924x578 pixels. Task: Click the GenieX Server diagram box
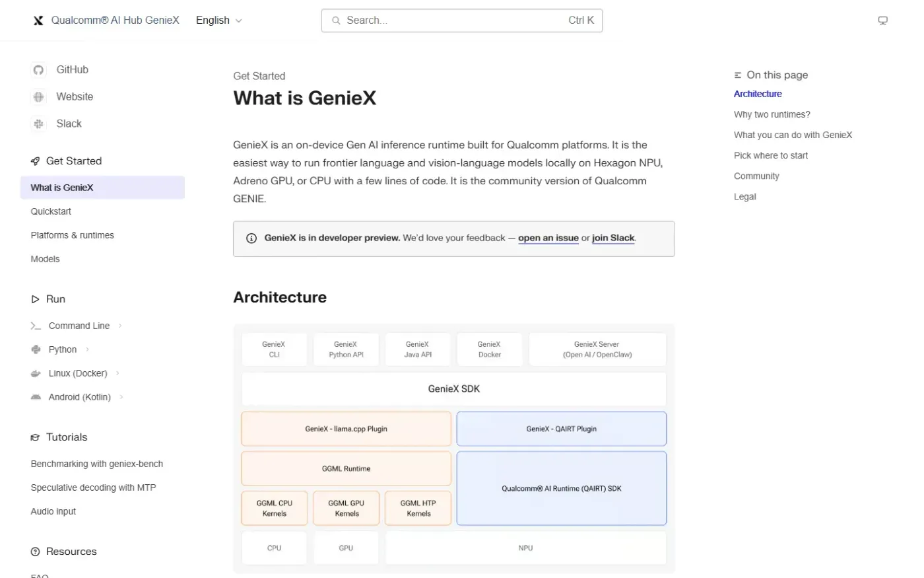pos(597,349)
